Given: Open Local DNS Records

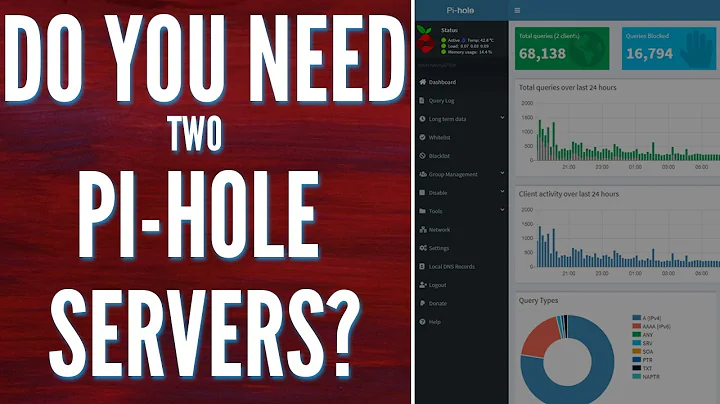Looking at the screenshot, I should (x=447, y=266).
